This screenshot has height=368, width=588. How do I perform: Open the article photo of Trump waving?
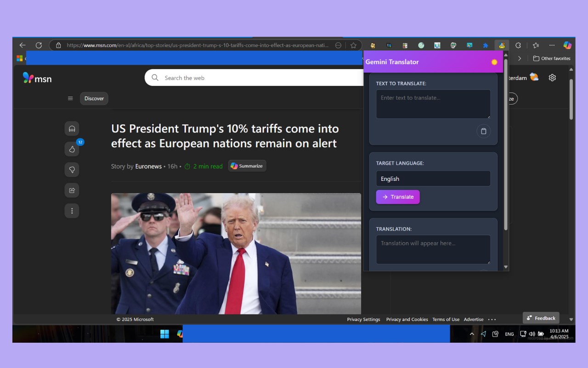click(x=236, y=253)
